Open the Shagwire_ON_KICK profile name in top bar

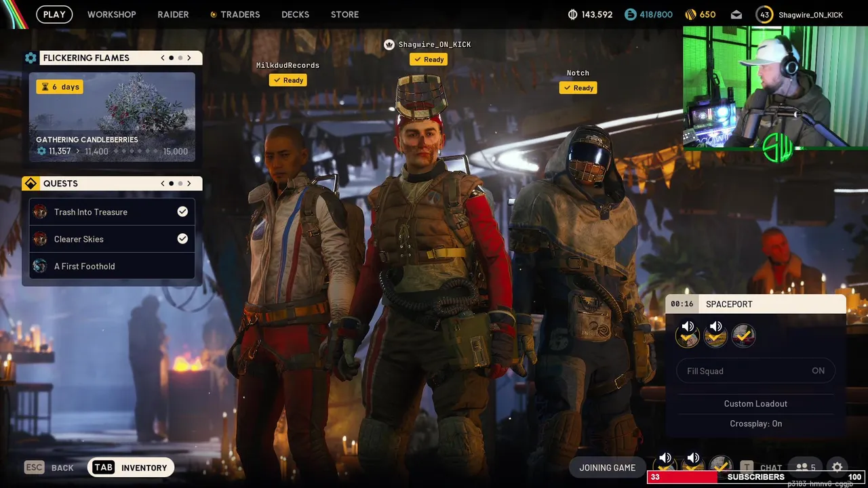[810, 14]
